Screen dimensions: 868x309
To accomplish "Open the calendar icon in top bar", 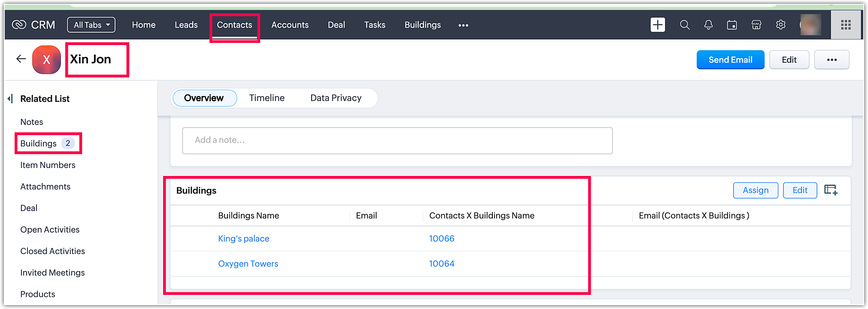I will (x=732, y=25).
